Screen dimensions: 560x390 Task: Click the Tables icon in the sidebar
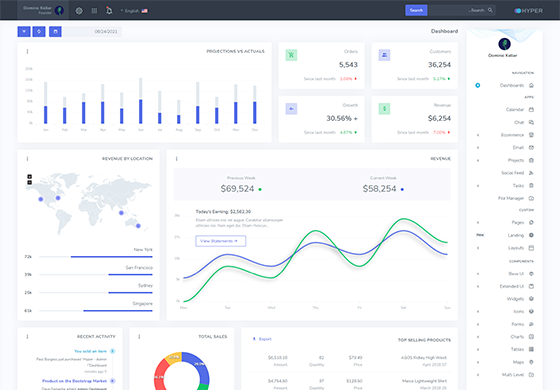click(x=531, y=349)
